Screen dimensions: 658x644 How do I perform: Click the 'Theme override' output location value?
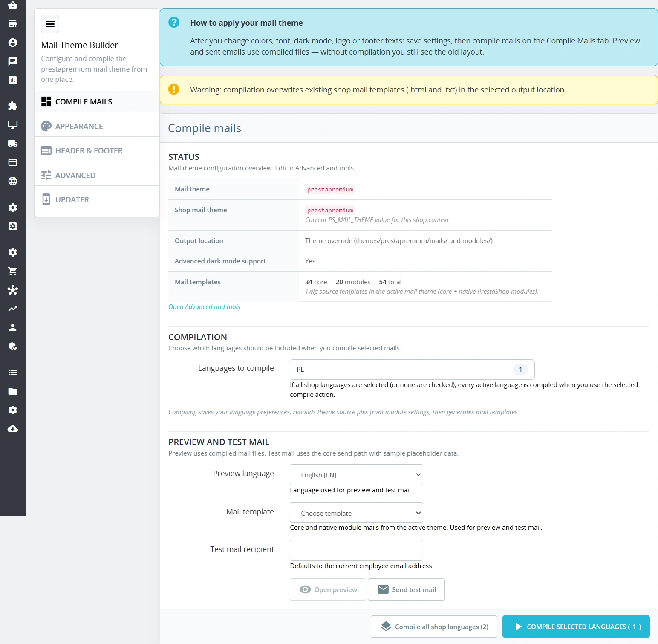pos(399,241)
